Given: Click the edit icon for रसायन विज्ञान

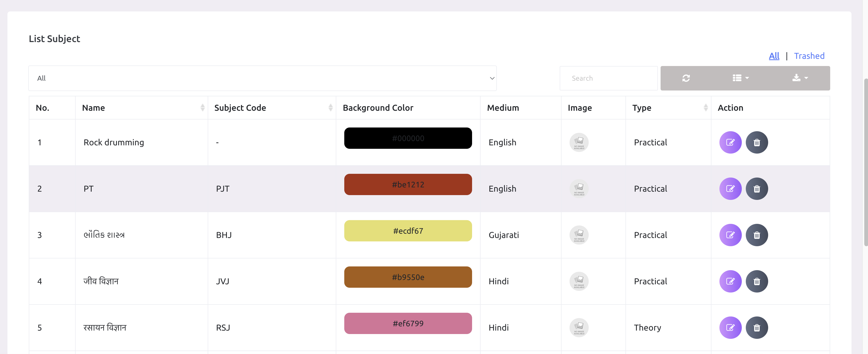Looking at the screenshot, I should [729, 327].
